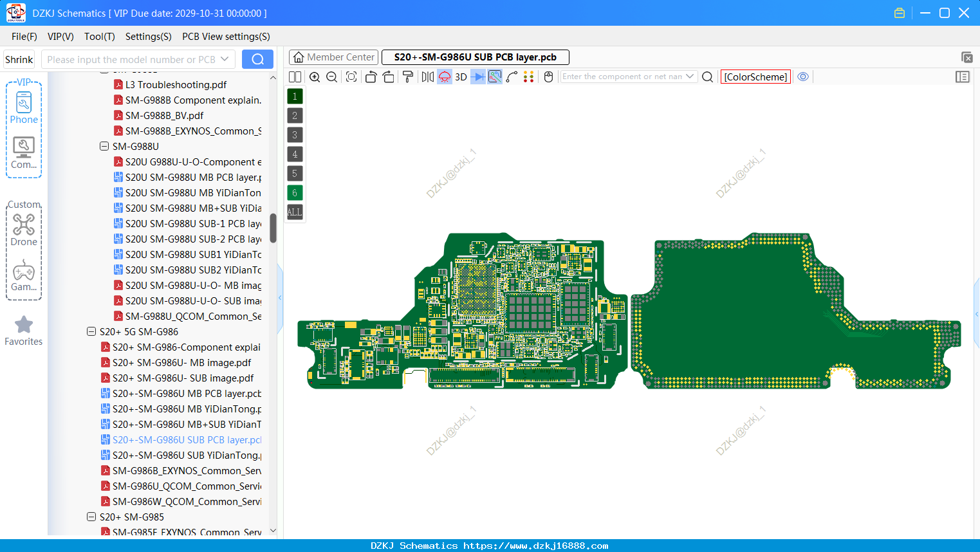
Task: Click the file tree vertical scrollbar thumb
Action: (x=273, y=228)
